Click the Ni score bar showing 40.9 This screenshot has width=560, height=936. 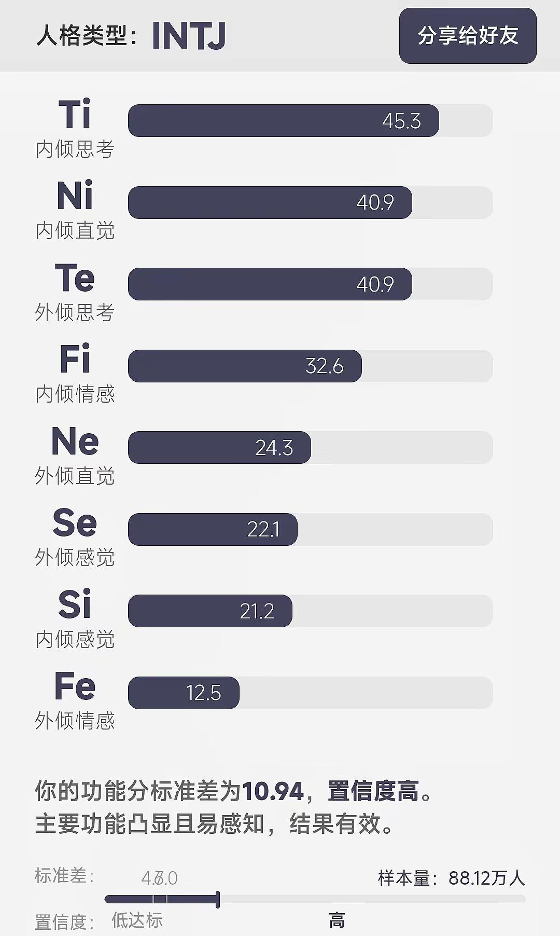[310, 202]
